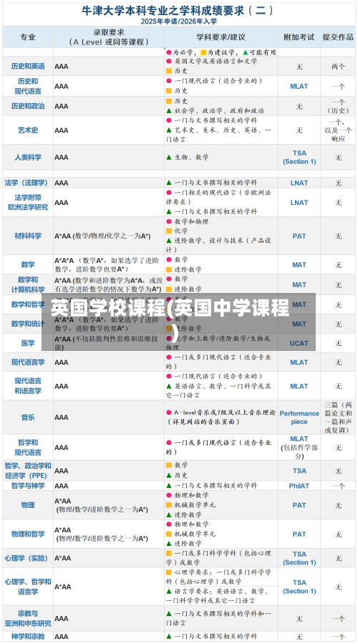
Task: Click TSA in the PPE row
Action: [x=299, y=471]
